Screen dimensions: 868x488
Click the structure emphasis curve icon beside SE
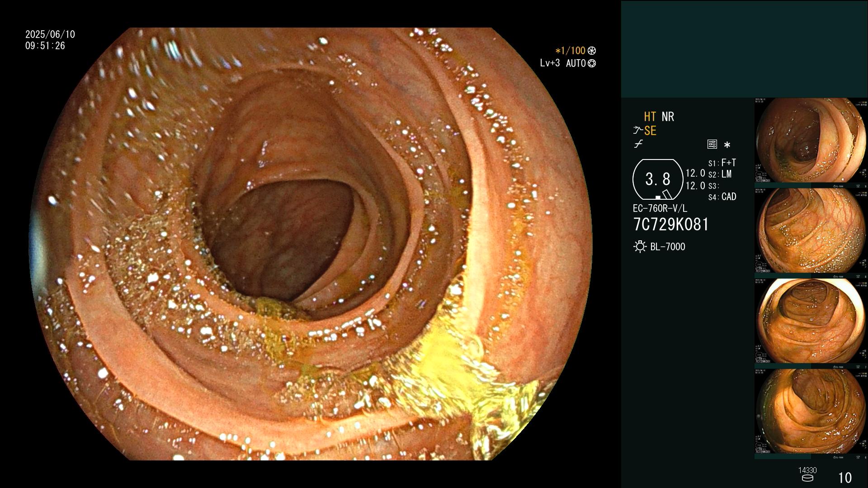pyautogui.click(x=638, y=131)
